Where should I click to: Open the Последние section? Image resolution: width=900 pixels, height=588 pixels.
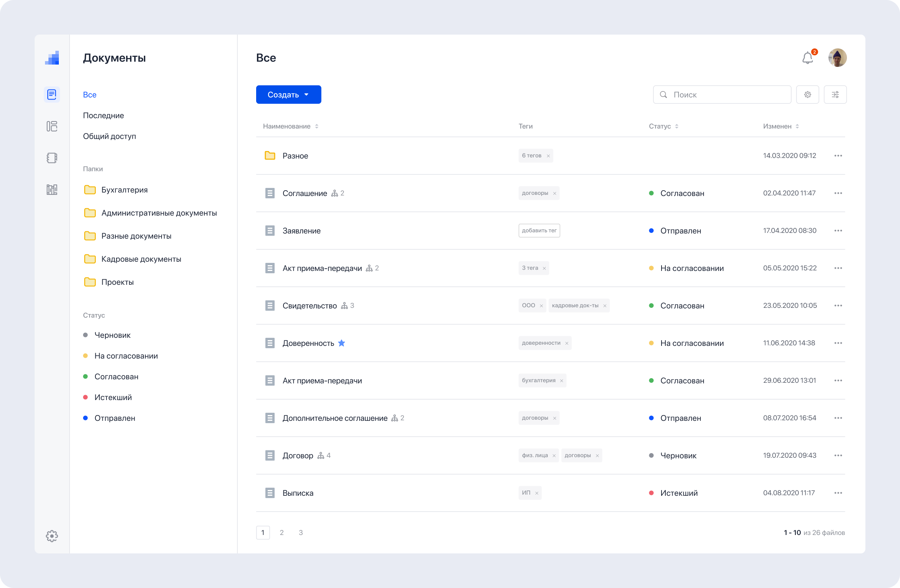[x=103, y=115]
